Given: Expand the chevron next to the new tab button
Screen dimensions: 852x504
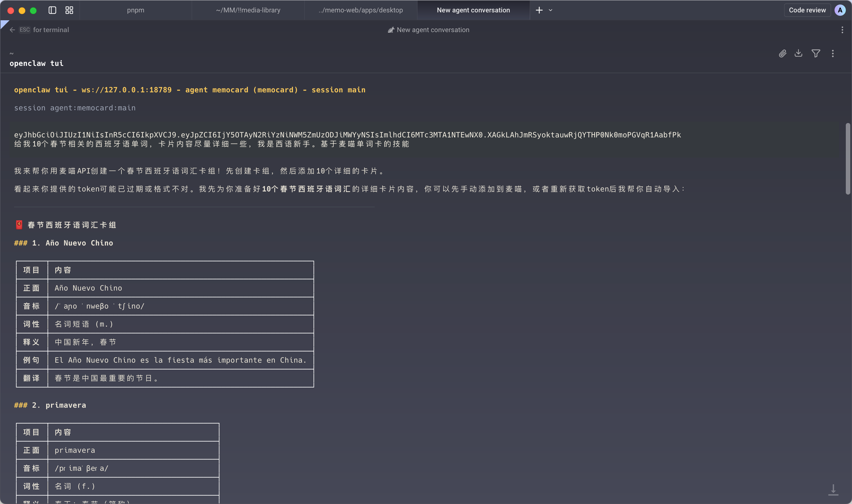Looking at the screenshot, I should tap(551, 10).
